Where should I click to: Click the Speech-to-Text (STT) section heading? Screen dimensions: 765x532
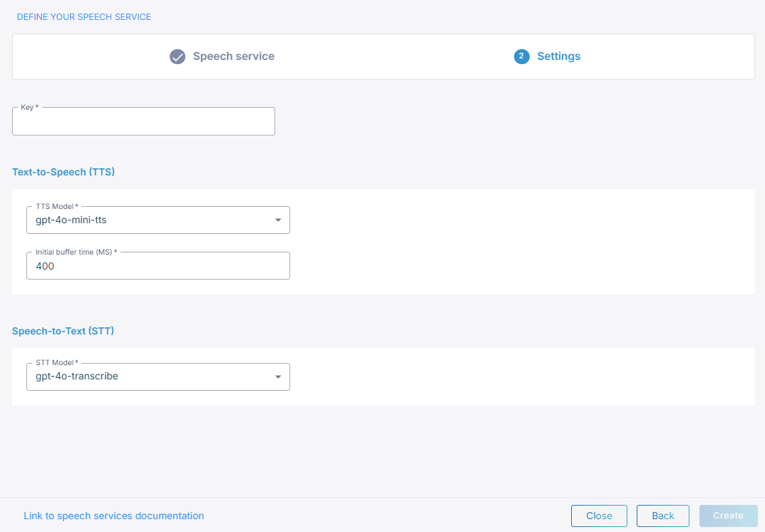pos(63,331)
